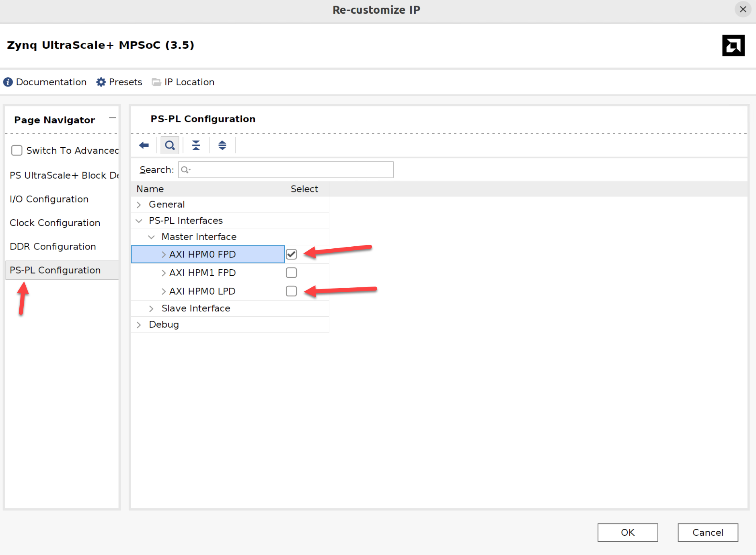The image size is (756, 555).
Task: Expand the Slave Interface node
Action: 152,309
